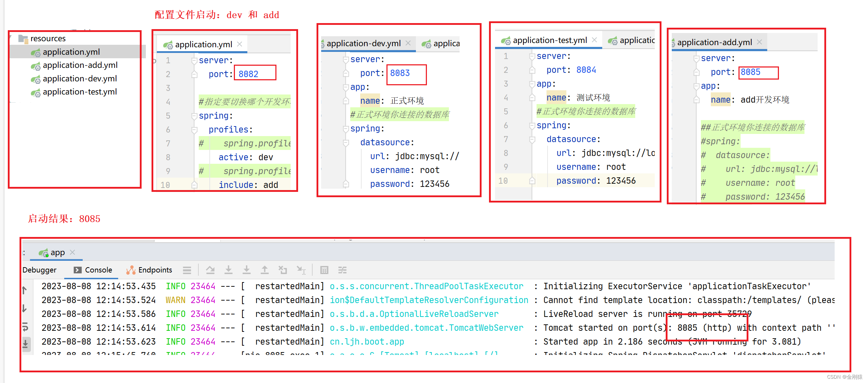Click the Spring leaf icon beside application.yml in tree
Image resolution: width=868 pixels, height=383 pixels.
(x=35, y=52)
